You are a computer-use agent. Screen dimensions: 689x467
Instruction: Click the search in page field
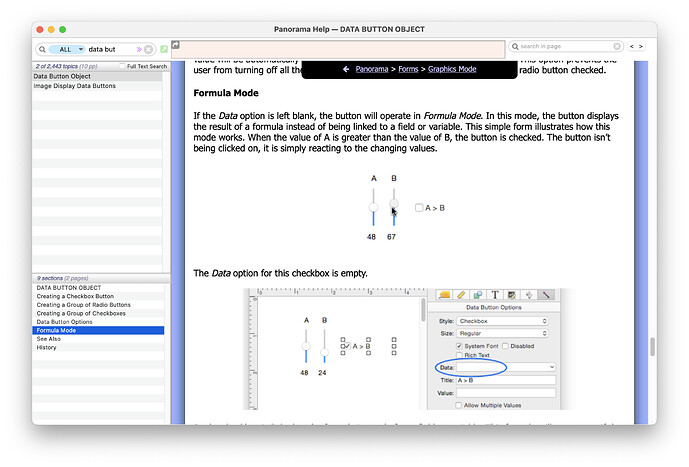click(x=566, y=46)
